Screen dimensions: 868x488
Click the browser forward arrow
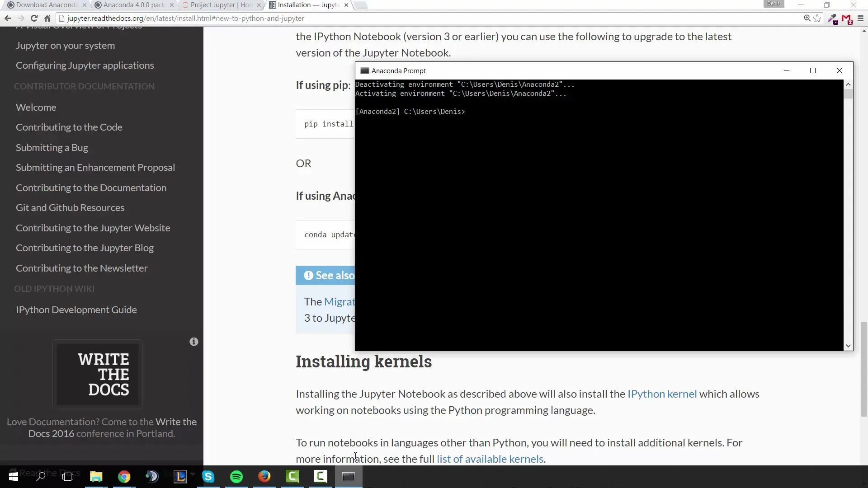tap(21, 19)
